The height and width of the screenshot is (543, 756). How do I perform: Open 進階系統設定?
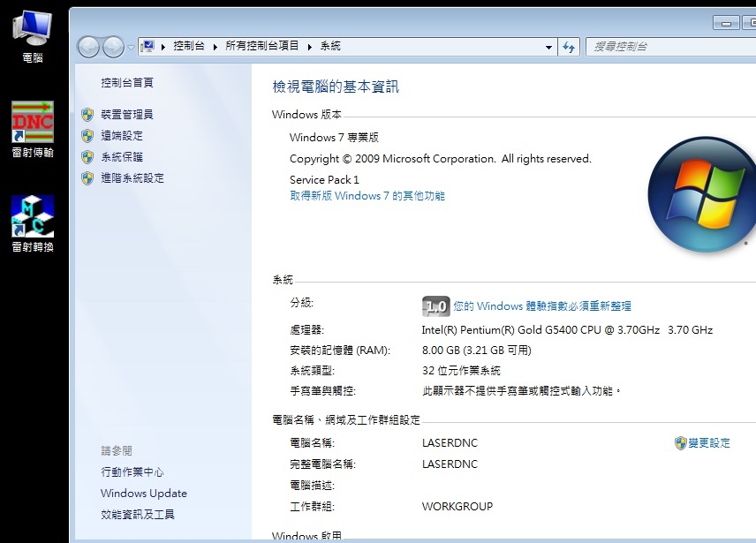pos(132,178)
